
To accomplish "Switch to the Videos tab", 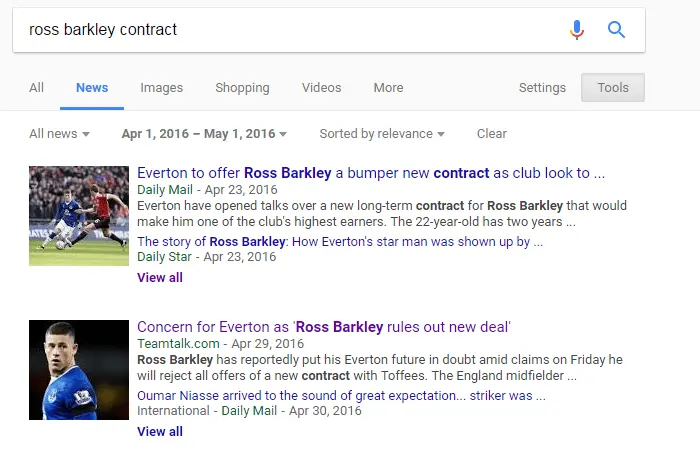I will tap(321, 88).
